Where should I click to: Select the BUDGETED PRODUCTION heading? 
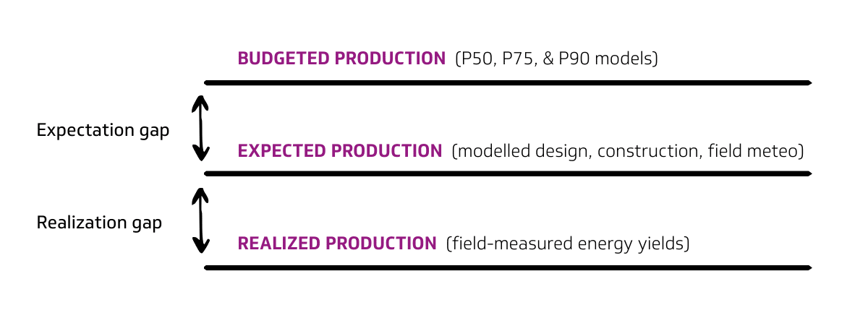[341, 59]
